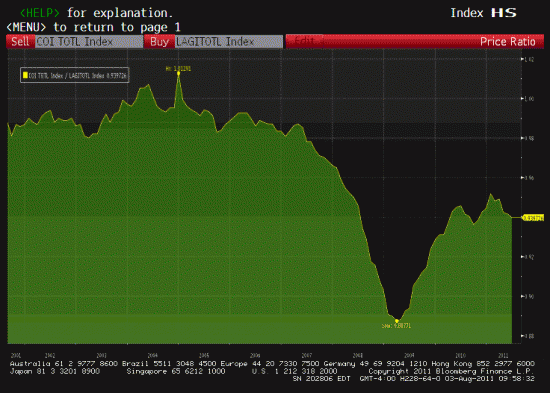
Task: Click the red Sell button
Action: (x=20, y=42)
